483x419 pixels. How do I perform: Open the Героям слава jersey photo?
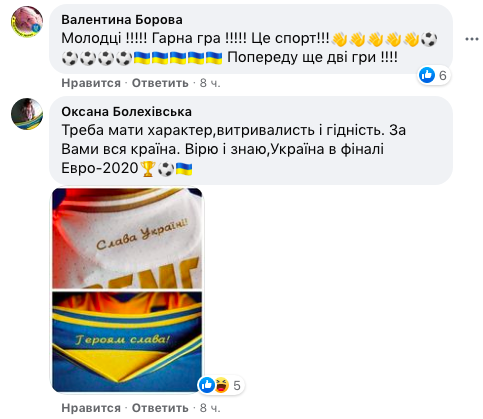click(x=127, y=342)
